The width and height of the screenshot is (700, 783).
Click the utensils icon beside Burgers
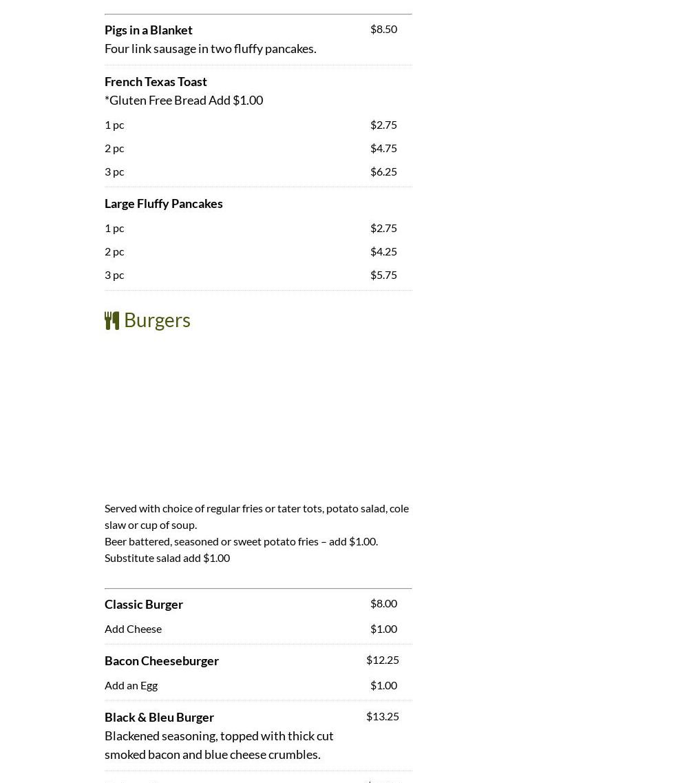112,320
